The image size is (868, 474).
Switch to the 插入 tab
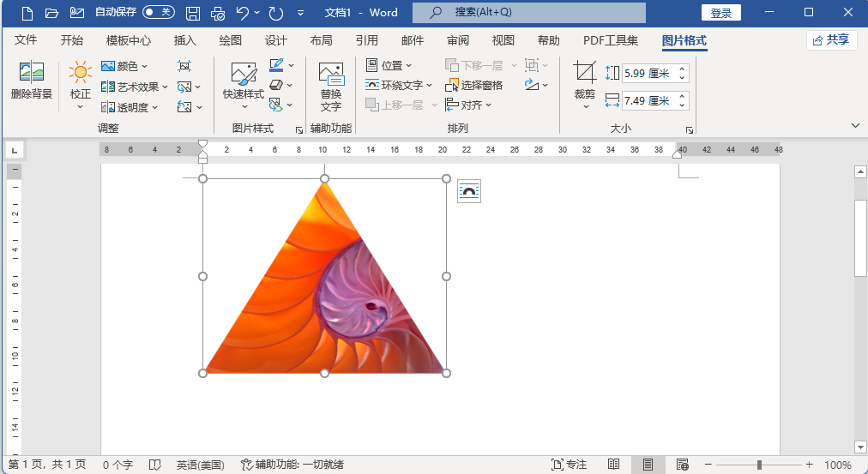(185, 39)
